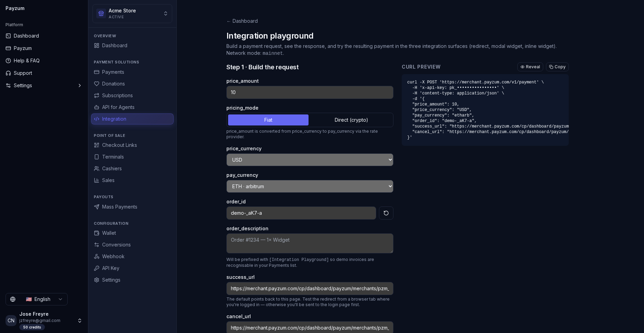Click the 50 credits badge
The width and height of the screenshot is (644, 333).
click(x=32, y=327)
